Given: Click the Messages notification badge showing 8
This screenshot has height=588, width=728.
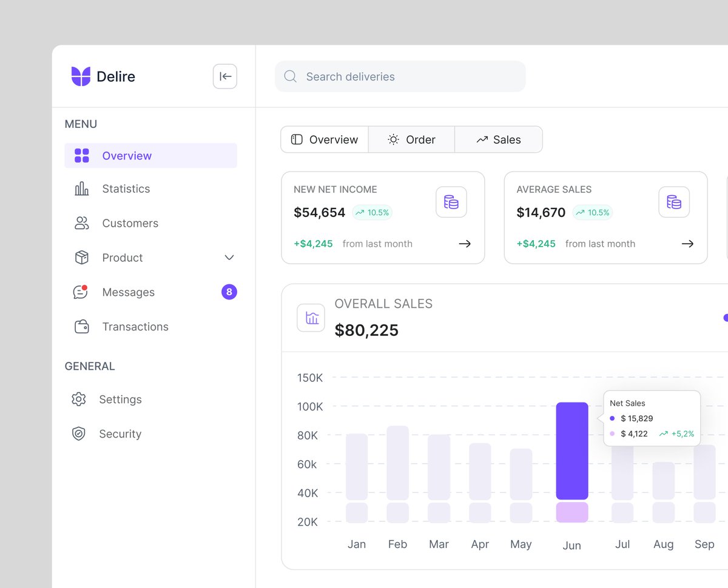Looking at the screenshot, I should pyautogui.click(x=229, y=292).
